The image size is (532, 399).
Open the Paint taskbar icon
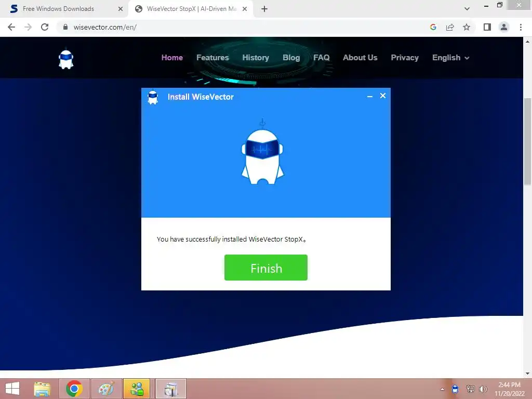click(106, 389)
